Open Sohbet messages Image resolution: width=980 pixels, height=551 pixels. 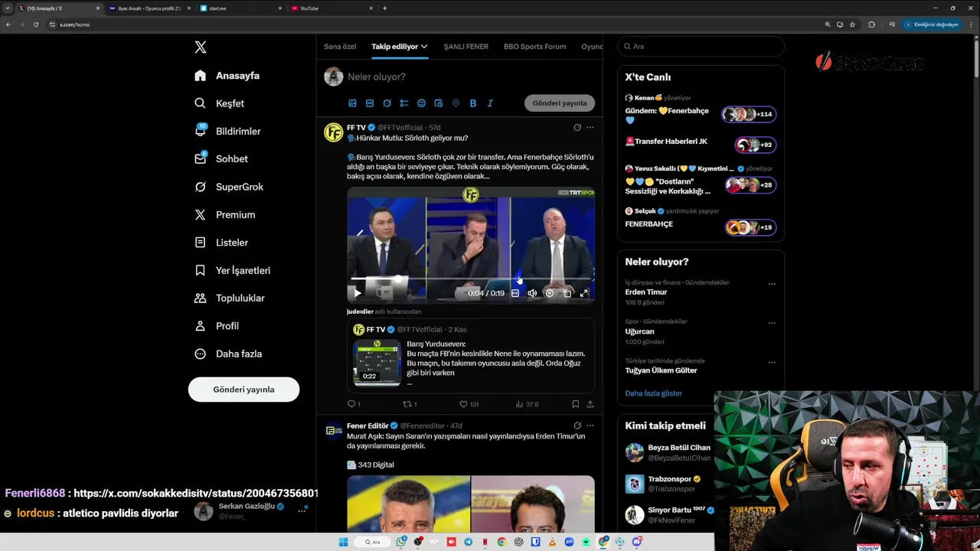pyautogui.click(x=220, y=158)
